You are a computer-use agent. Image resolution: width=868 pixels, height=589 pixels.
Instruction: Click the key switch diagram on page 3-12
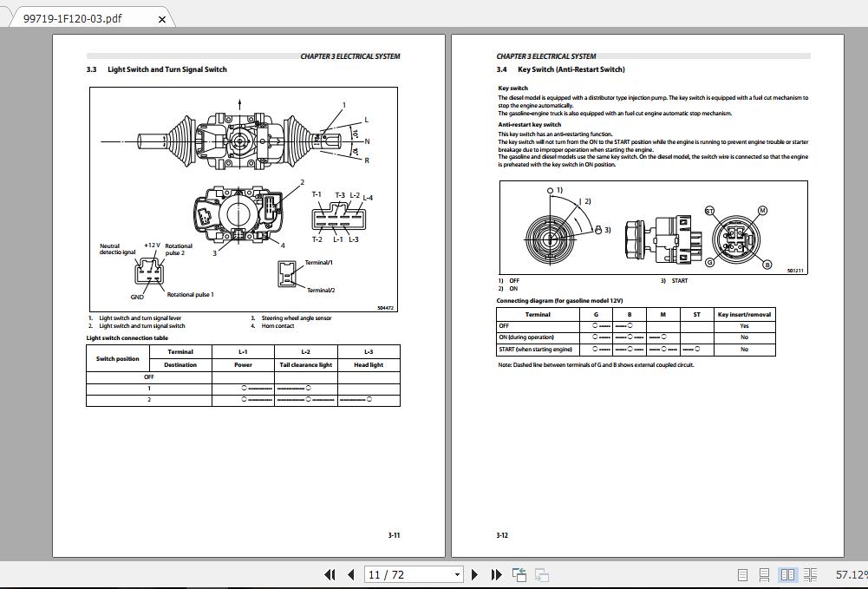click(653, 229)
